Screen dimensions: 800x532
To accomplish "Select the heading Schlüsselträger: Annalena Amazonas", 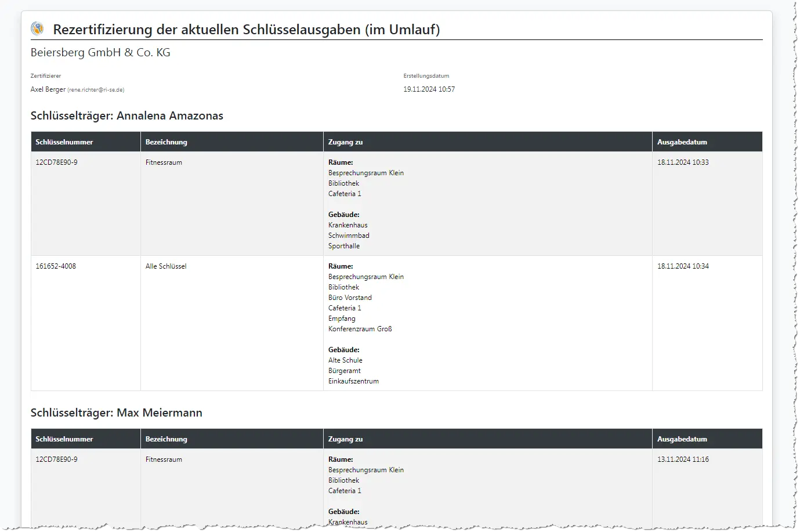I will click(x=126, y=115).
